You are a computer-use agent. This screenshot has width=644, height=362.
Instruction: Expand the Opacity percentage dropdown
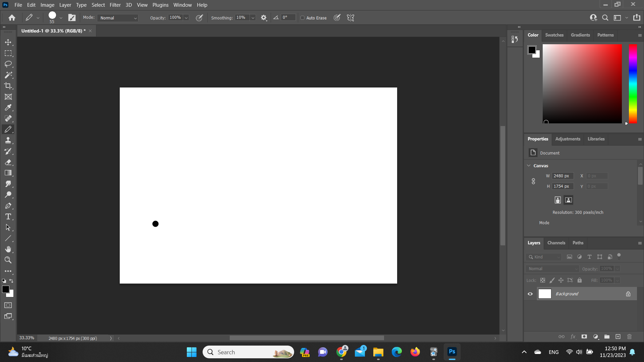[x=185, y=18]
